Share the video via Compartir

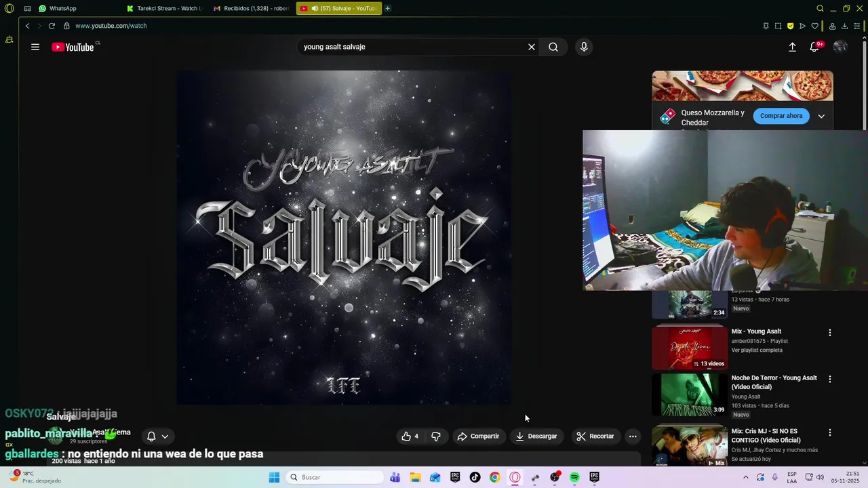point(478,436)
